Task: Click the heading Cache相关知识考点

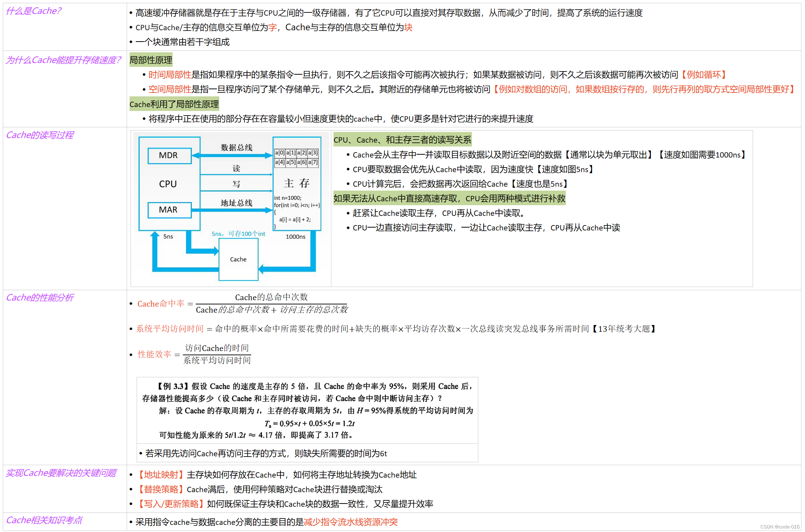Action: click(x=44, y=520)
